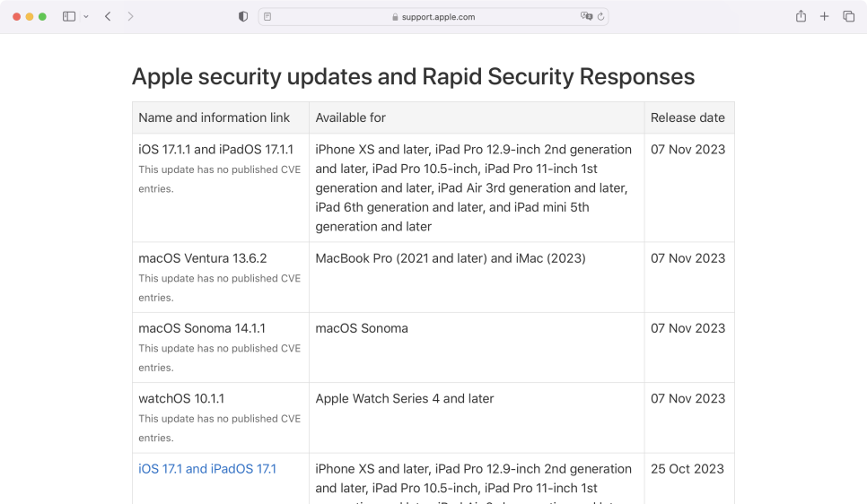Open the iOS 17.1 and iPadOS 17.1 link
The height and width of the screenshot is (504, 867).
point(207,468)
